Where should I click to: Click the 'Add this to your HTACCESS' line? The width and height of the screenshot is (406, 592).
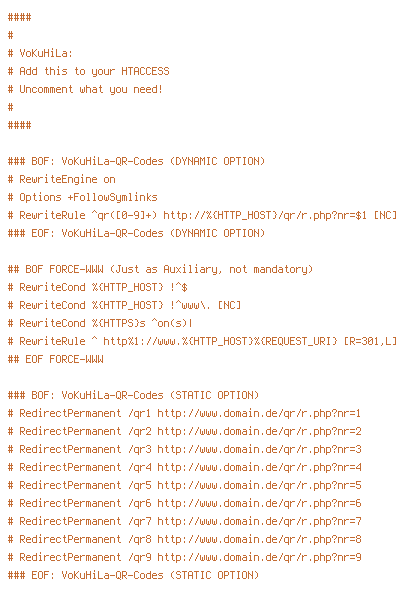pos(88,71)
